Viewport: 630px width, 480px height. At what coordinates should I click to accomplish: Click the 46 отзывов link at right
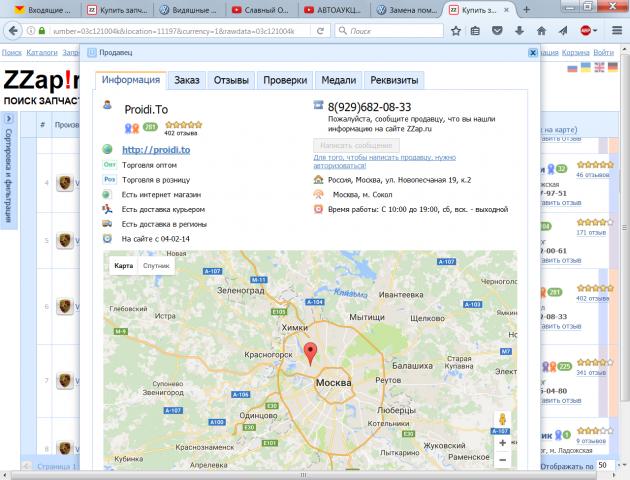[593, 175]
